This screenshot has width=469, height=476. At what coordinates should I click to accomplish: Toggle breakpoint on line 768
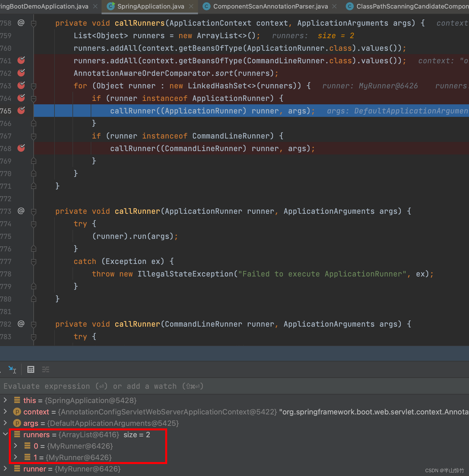click(x=21, y=148)
